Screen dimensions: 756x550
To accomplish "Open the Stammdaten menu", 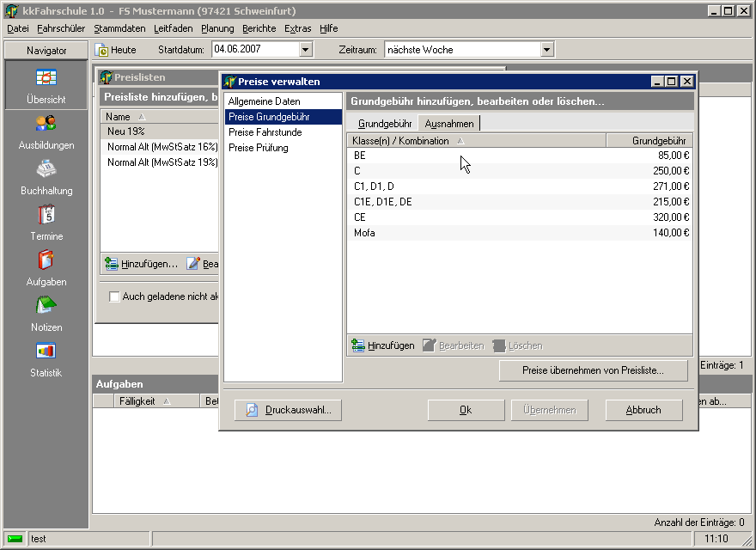I will 119,28.
